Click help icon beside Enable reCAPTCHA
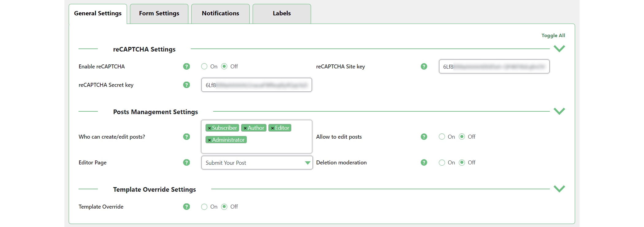Viewport: 644px width, 227px height. 186,67
